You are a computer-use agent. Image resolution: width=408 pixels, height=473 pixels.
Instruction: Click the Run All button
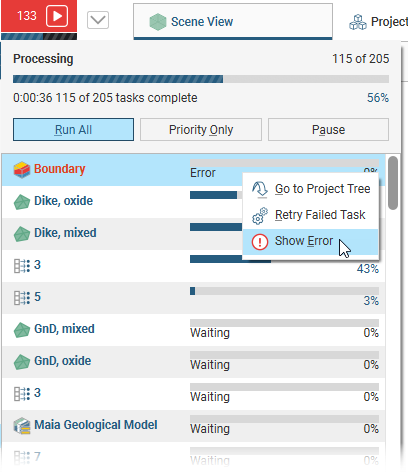(x=73, y=129)
